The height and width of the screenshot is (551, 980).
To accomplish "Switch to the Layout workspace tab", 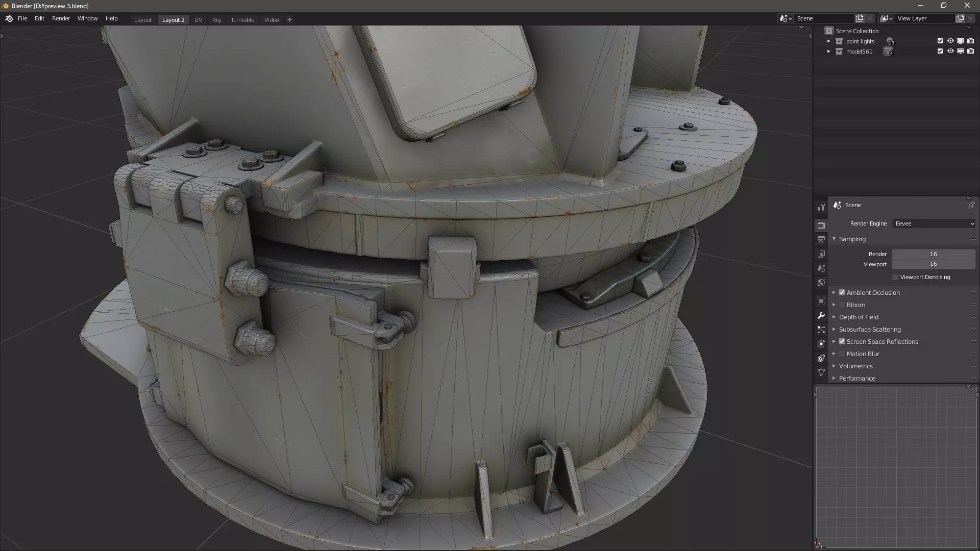I will click(x=142, y=20).
